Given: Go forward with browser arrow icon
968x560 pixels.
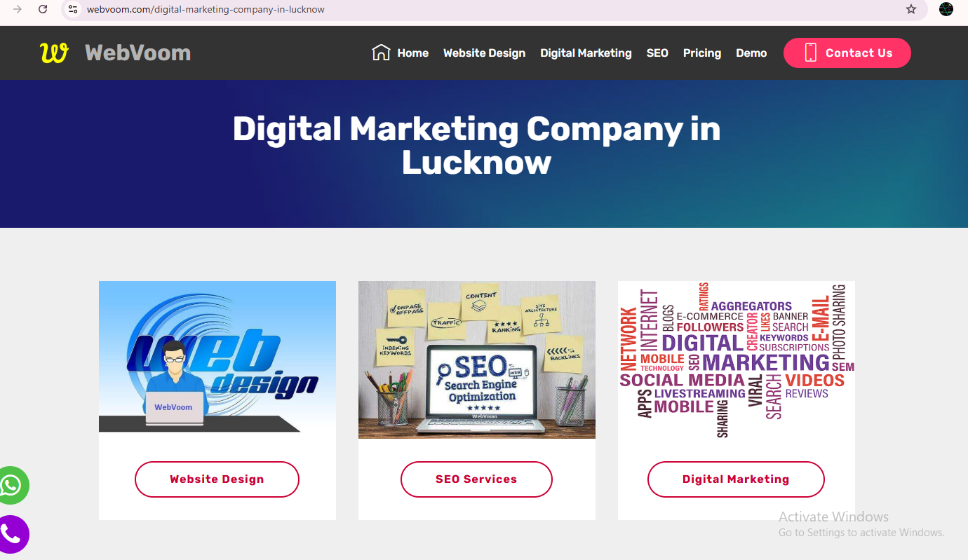Looking at the screenshot, I should 18,9.
